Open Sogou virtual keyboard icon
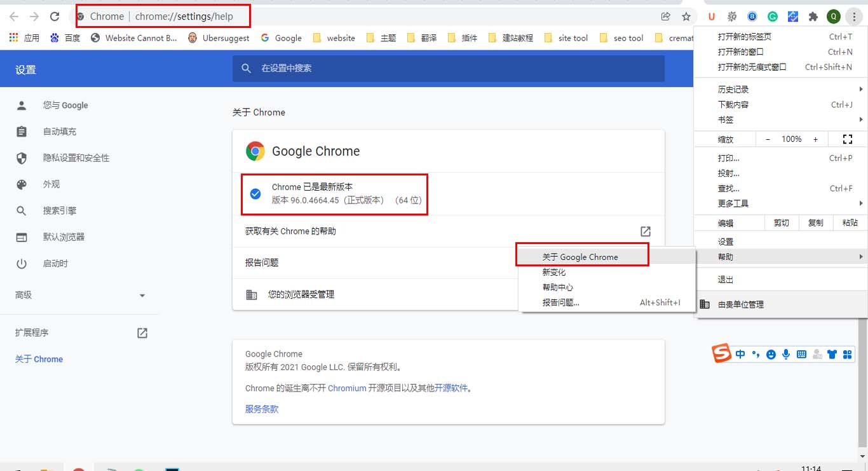 click(x=803, y=354)
